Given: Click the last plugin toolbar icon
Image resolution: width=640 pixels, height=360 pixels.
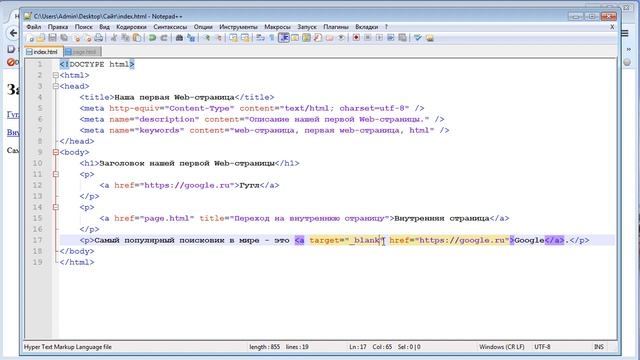Looking at the screenshot, I should tap(429, 38).
